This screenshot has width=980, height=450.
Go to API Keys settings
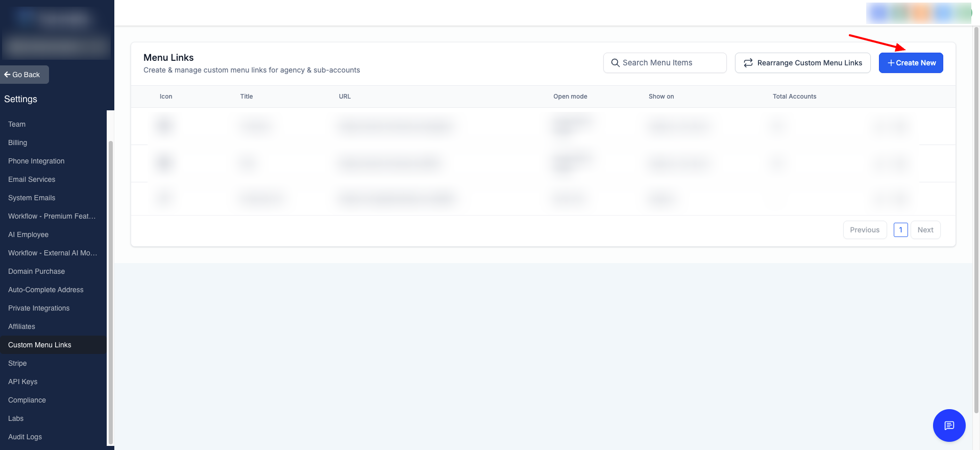pyautogui.click(x=23, y=382)
